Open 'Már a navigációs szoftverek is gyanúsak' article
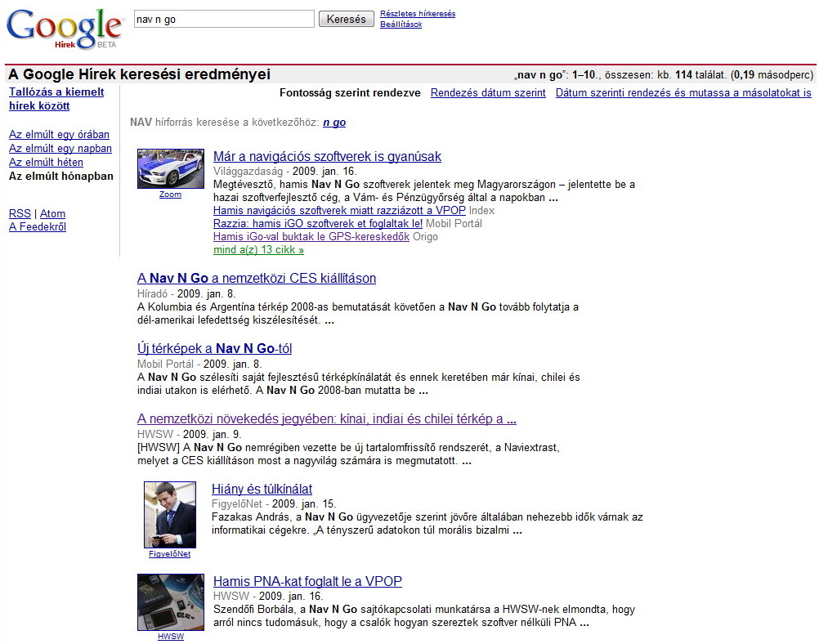 [x=327, y=156]
